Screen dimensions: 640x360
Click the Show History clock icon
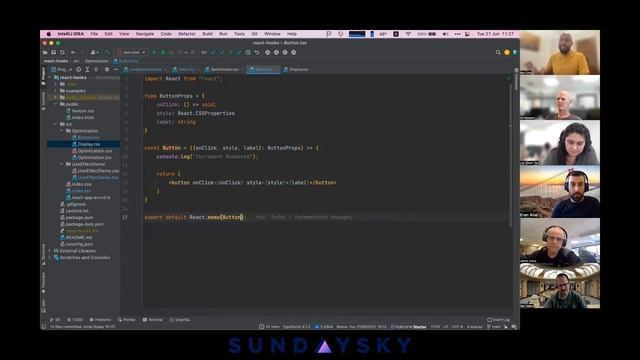pyautogui.click(x=248, y=52)
